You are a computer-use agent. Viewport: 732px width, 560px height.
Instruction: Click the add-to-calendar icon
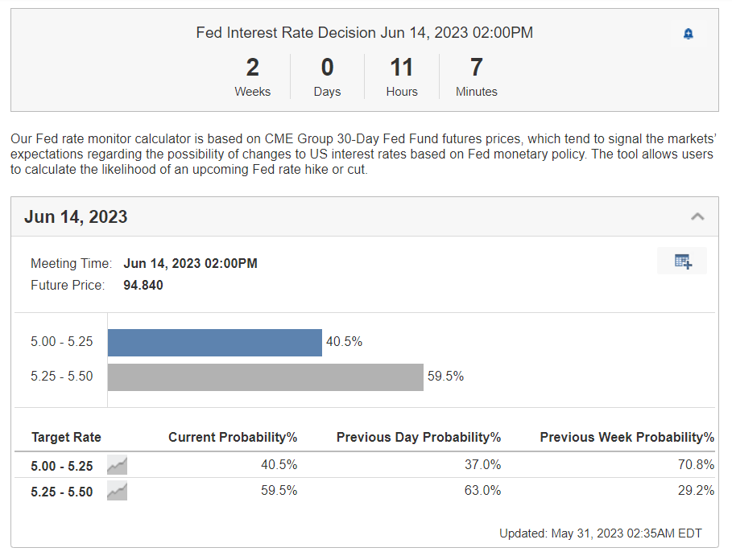[x=682, y=261]
